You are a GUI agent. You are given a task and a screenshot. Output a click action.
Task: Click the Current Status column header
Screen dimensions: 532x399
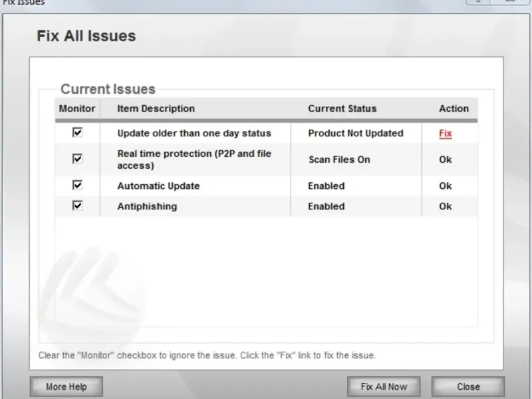(342, 108)
